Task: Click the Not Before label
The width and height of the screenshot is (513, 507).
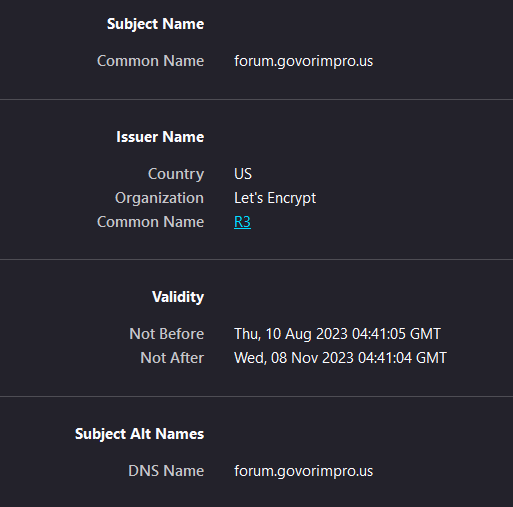Action: click(x=167, y=334)
